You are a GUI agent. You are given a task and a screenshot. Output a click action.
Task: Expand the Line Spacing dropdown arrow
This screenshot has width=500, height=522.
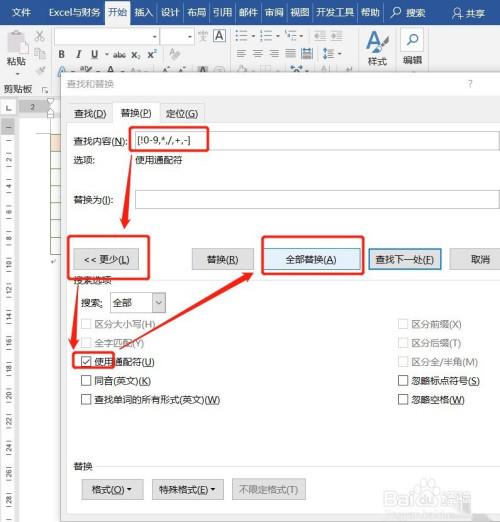(x=339, y=53)
